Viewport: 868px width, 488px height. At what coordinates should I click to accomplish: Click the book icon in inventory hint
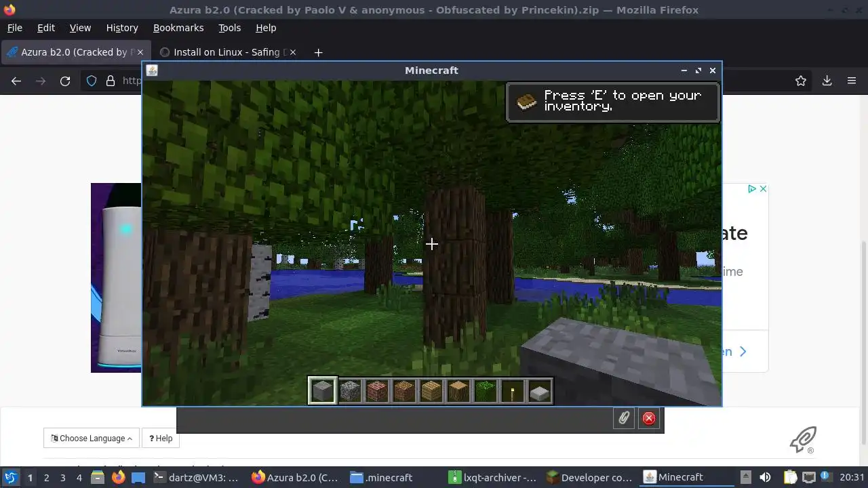pos(527,102)
